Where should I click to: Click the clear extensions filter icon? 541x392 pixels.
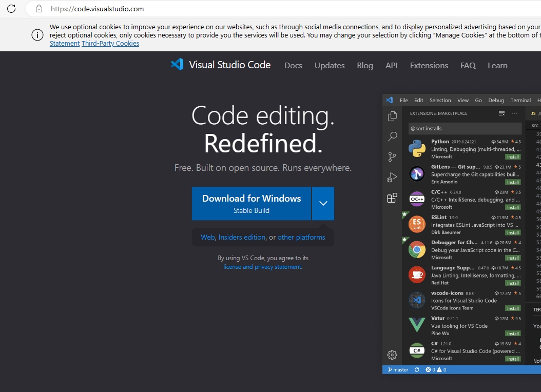[501, 113]
